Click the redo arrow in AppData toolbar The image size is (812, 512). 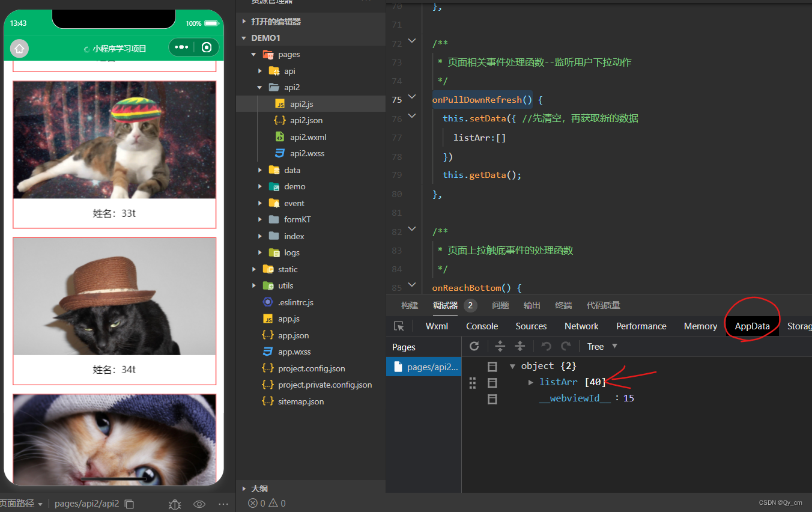[x=566, y=346]
